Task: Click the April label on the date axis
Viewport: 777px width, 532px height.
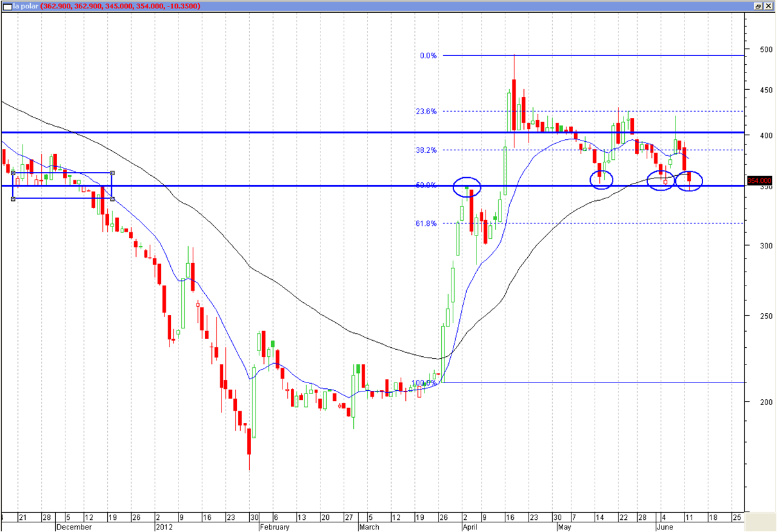Action: tap(470, 527)
